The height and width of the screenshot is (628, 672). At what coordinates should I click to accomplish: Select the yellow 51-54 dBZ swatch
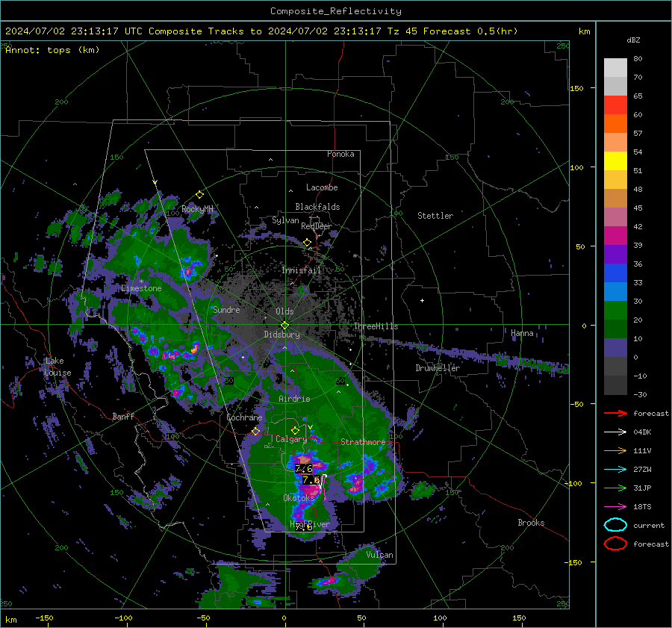tap(615, 161)
